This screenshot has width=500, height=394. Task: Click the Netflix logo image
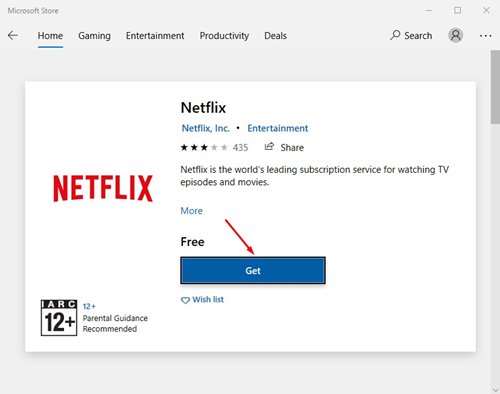pyautogui.click(x=103, y=188)
